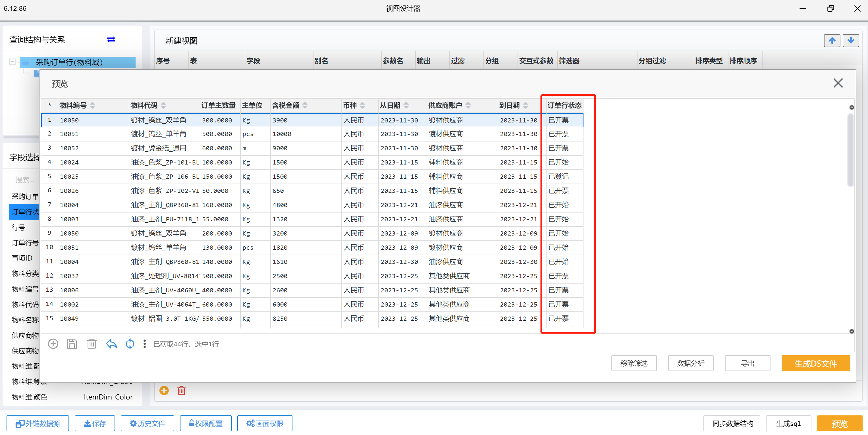Select the 行号 field in list
The height and width of the screenshot is (435, 868).
18,227
